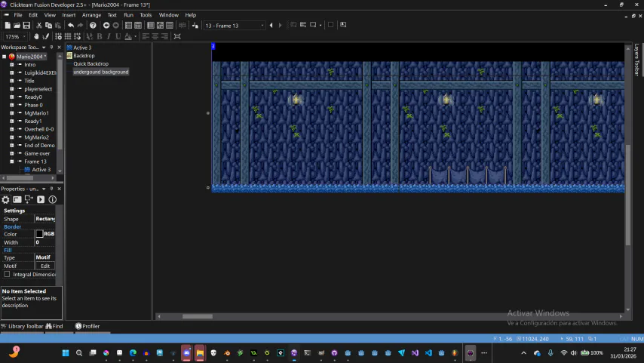
Task: Select 'Quick Backdrop' in object list
Action: (x=90, y=63)
